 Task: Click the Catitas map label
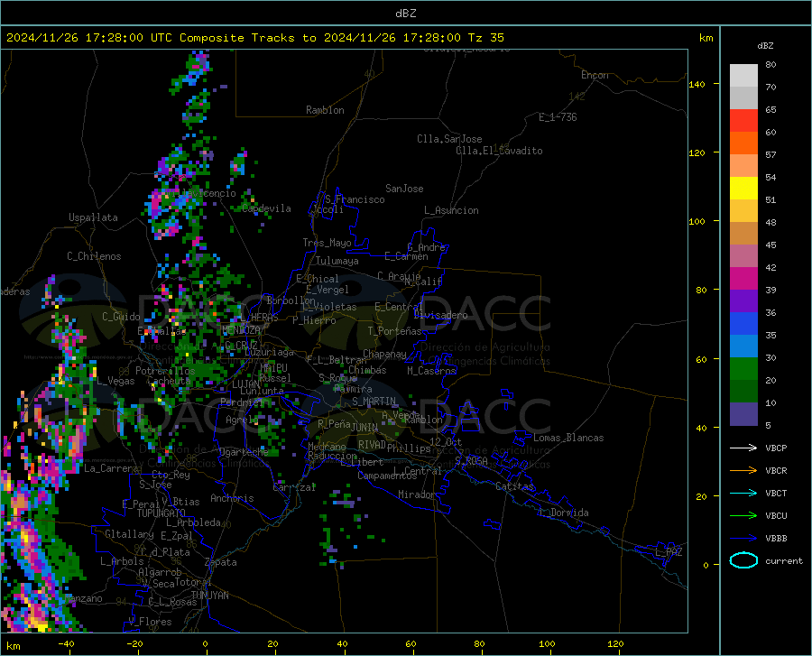pyautogui.click(x=514, y=486)
